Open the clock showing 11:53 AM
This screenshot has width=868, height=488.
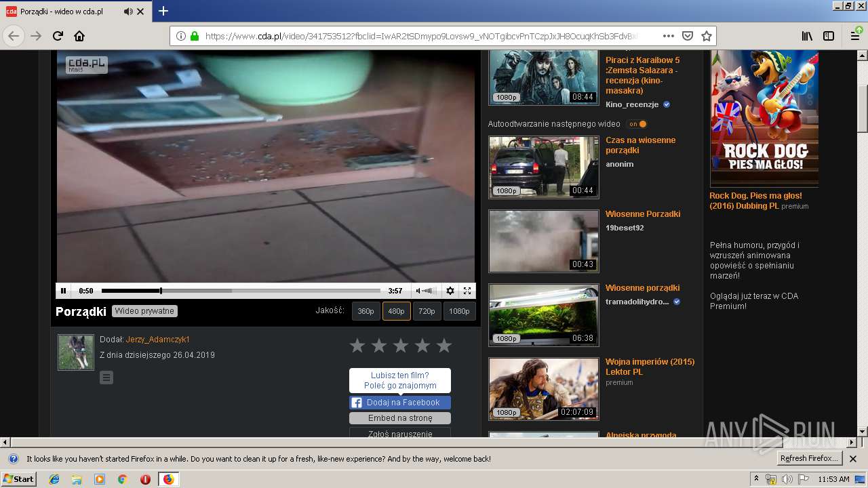(x=833, y=479)
